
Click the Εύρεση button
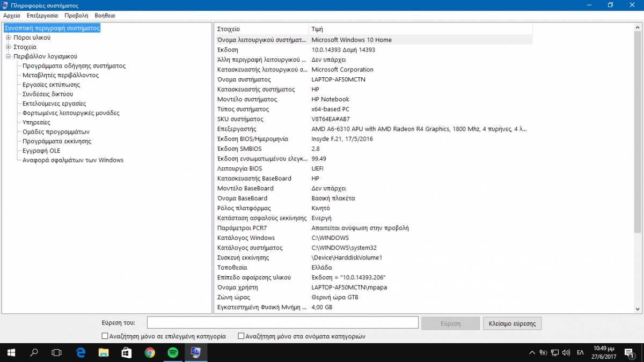pos(450,323)
